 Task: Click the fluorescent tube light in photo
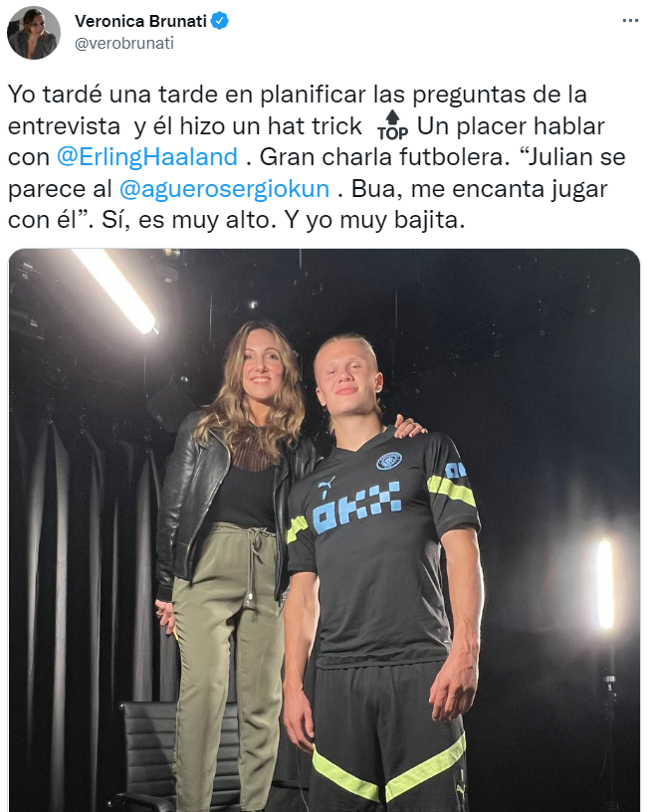point(114,290)
